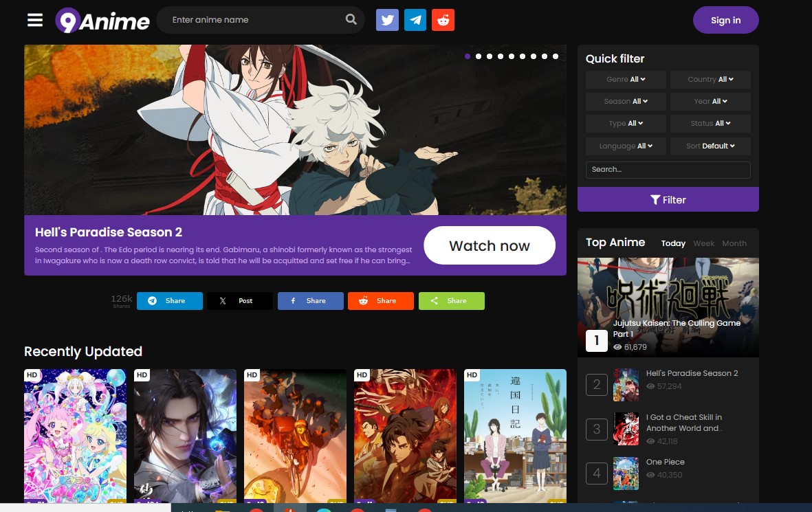Open the Reddit social link icon

click(443, 20)
